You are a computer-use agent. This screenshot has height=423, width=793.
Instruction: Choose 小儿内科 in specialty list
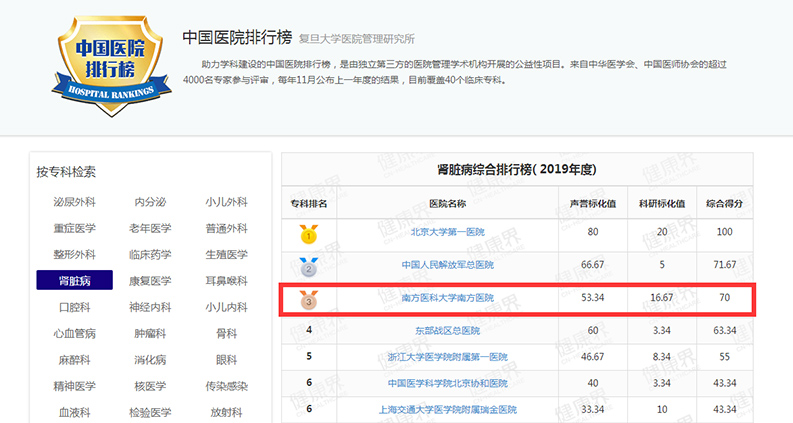tap(227, 307)
